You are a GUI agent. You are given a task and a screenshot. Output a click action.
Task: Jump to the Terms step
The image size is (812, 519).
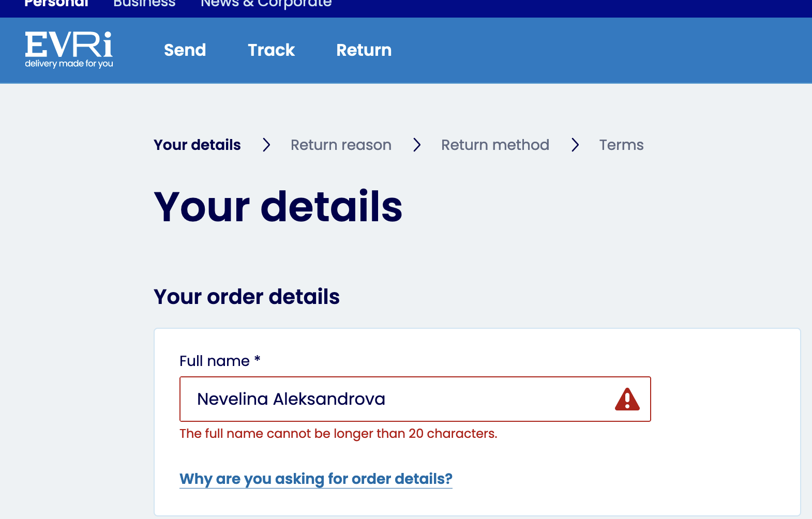point(621,145)
